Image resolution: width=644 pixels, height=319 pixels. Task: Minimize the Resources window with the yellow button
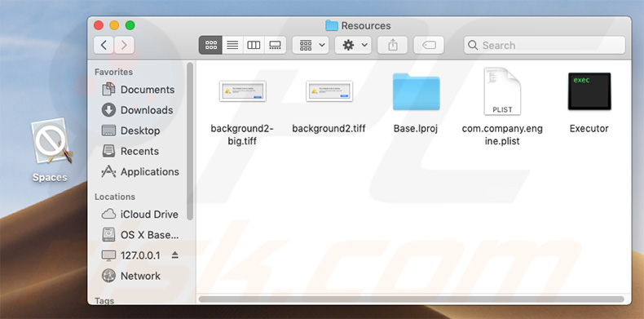tap(114, 25)
